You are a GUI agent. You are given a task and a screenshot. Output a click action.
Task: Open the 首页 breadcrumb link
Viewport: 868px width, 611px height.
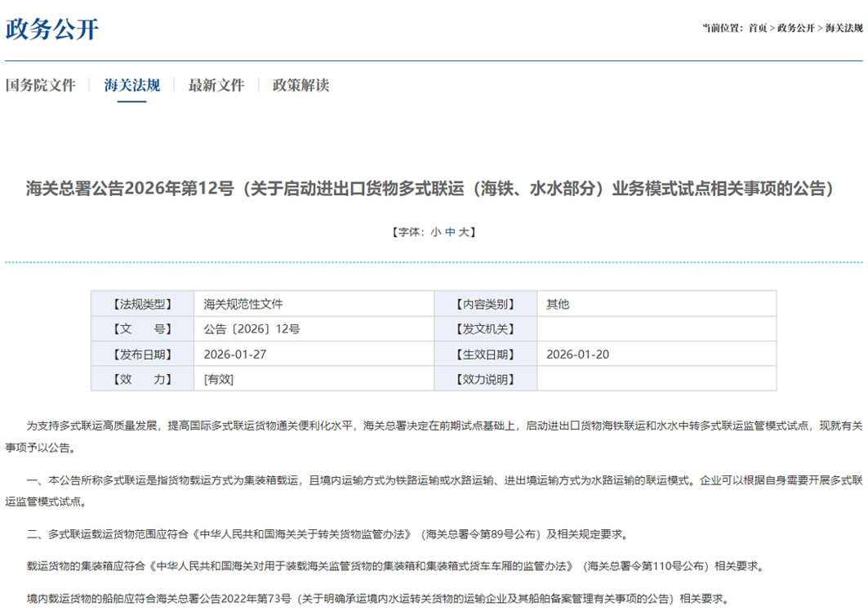759,27
